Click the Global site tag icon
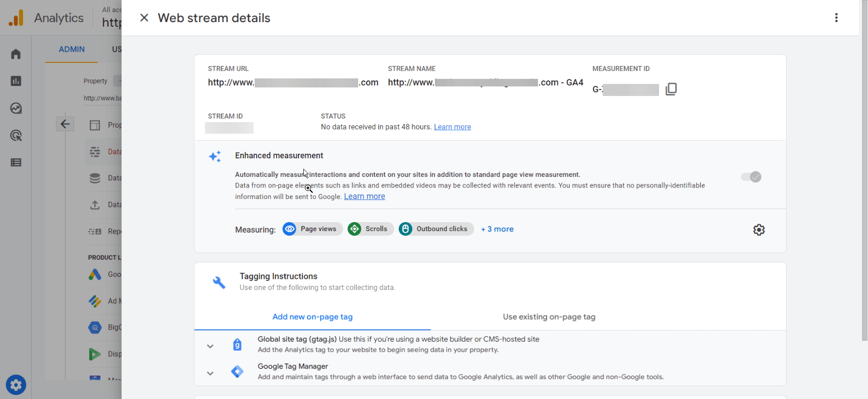The width and height of the screenshot is (868, 399). [237, 344]
